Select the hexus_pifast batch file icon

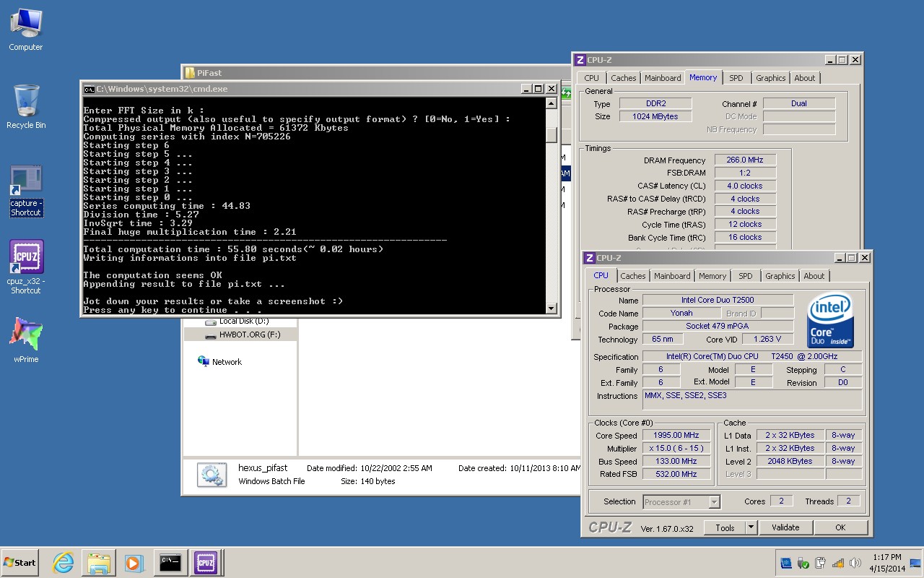coord(212,475)
